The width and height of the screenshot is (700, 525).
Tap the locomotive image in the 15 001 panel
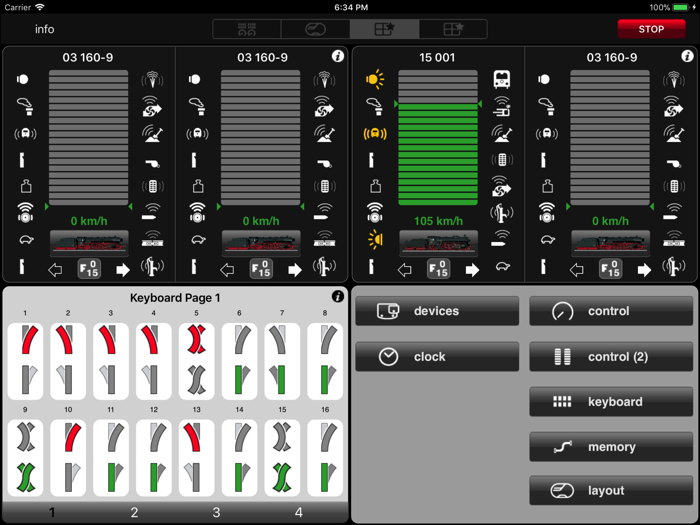(438, 243)
